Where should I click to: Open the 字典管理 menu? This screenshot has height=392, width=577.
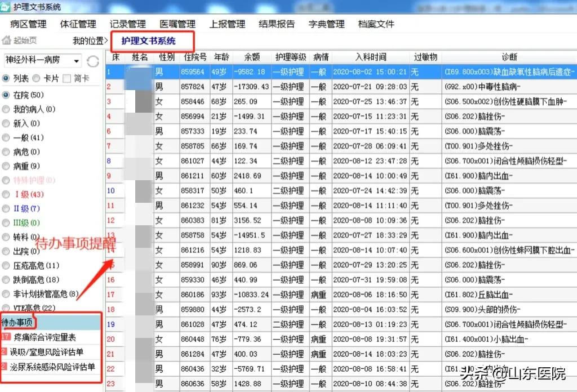point(326,24)
